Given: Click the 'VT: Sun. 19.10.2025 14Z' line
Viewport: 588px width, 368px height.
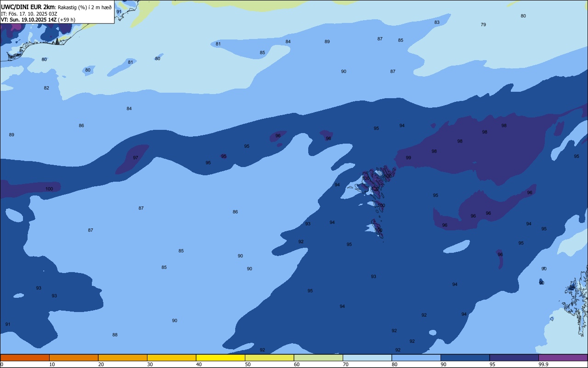Looking at the screenshot, I should 28,20.
